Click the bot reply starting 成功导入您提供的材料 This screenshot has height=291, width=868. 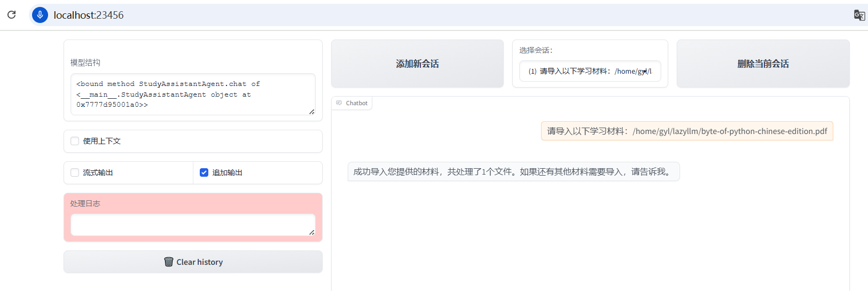[x=513, y=172]
